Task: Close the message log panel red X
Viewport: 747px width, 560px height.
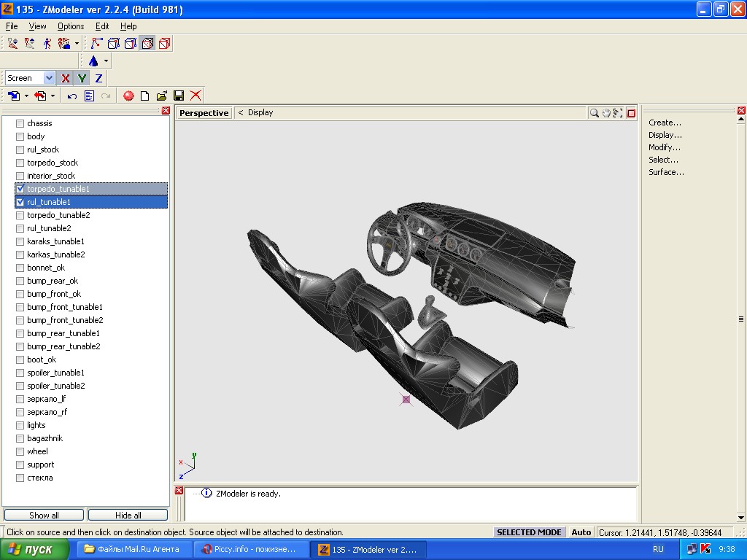Action: coord(179,491)
